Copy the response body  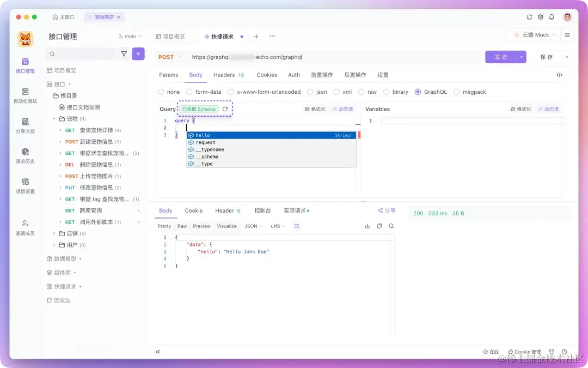379,226
